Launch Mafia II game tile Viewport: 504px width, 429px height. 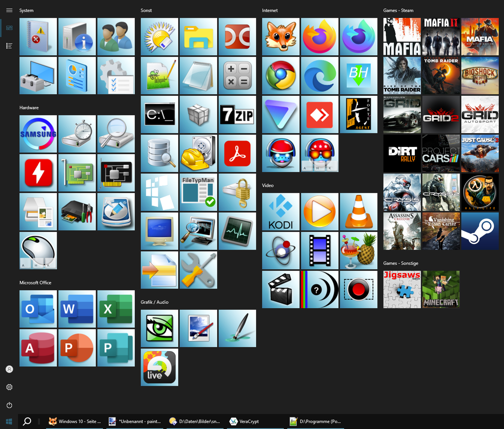click(441, 37)
